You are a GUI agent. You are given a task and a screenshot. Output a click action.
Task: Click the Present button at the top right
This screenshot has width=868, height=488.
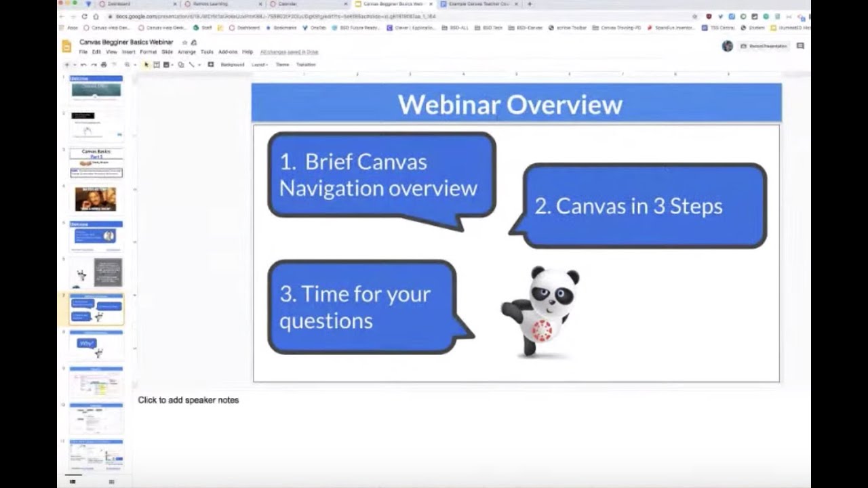tap(764, 46)
